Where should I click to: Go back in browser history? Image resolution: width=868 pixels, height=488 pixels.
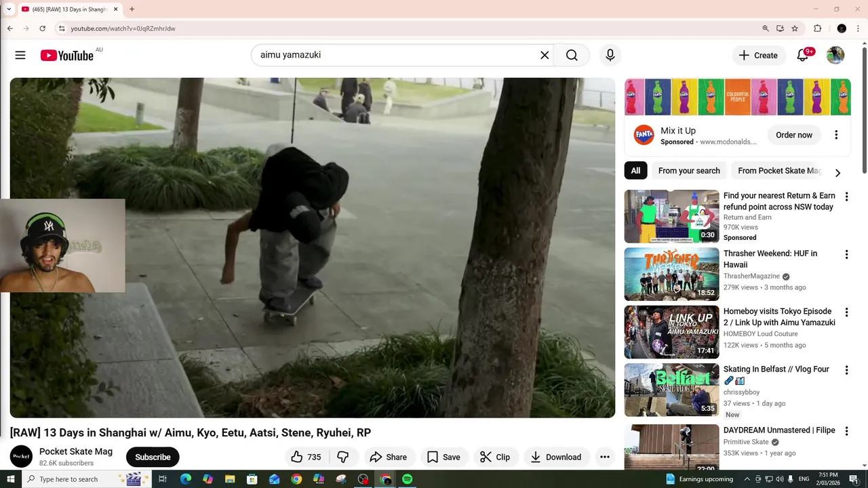pyautogui.click(x=10, y=28)
